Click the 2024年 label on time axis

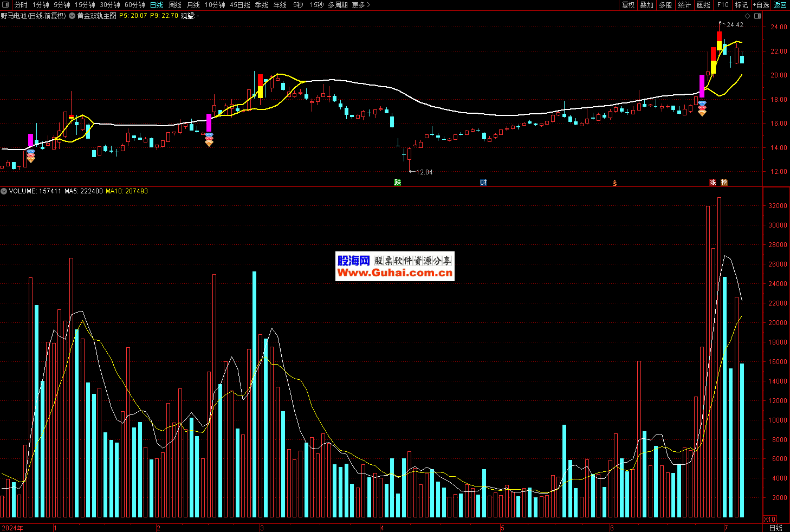[12, 528]
